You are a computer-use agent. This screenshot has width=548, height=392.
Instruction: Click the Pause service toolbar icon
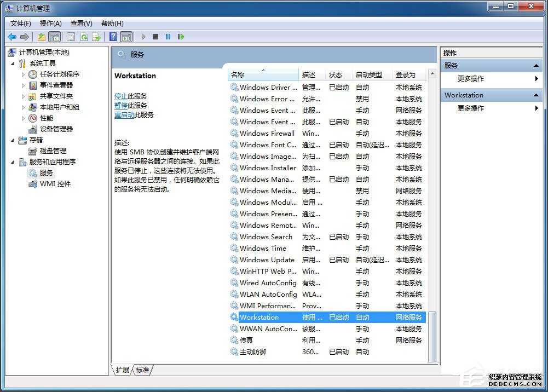click(x=168, y=37)
